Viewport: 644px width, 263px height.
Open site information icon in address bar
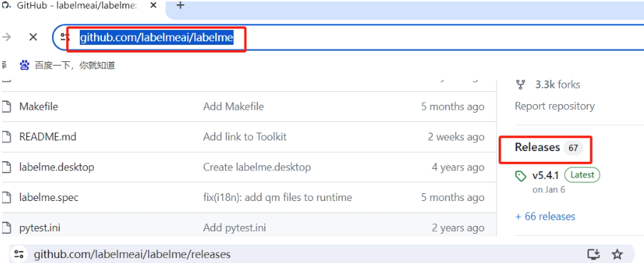tap(65, 38)
